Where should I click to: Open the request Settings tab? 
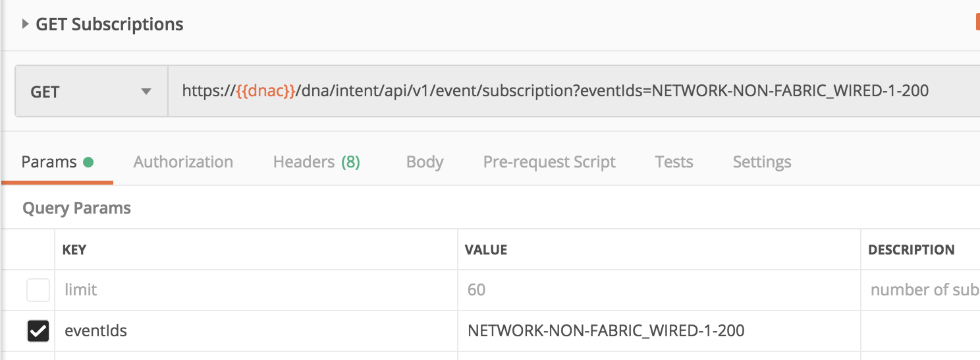point(762,162)
